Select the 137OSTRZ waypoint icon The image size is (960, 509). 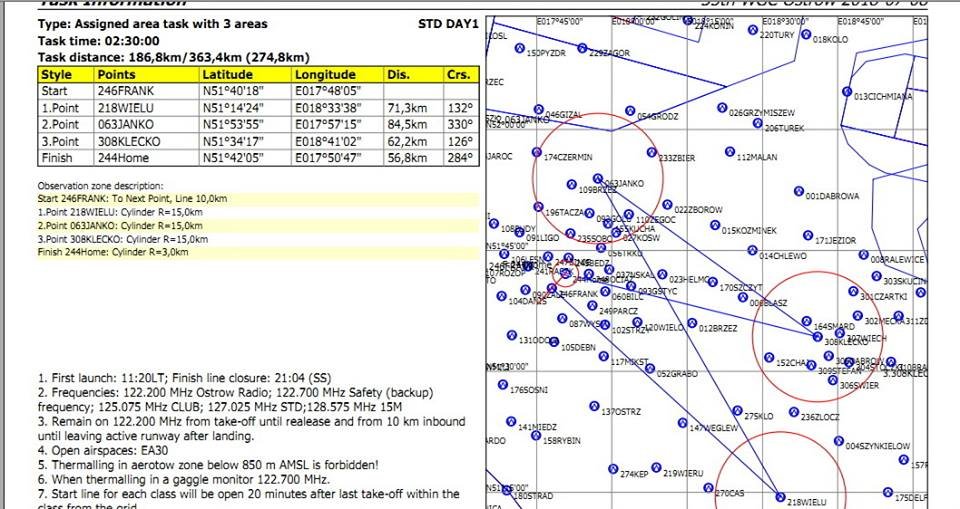595,407
